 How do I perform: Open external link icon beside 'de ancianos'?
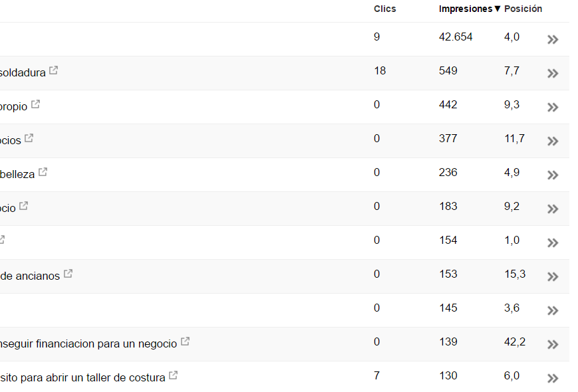pos(68,274)
